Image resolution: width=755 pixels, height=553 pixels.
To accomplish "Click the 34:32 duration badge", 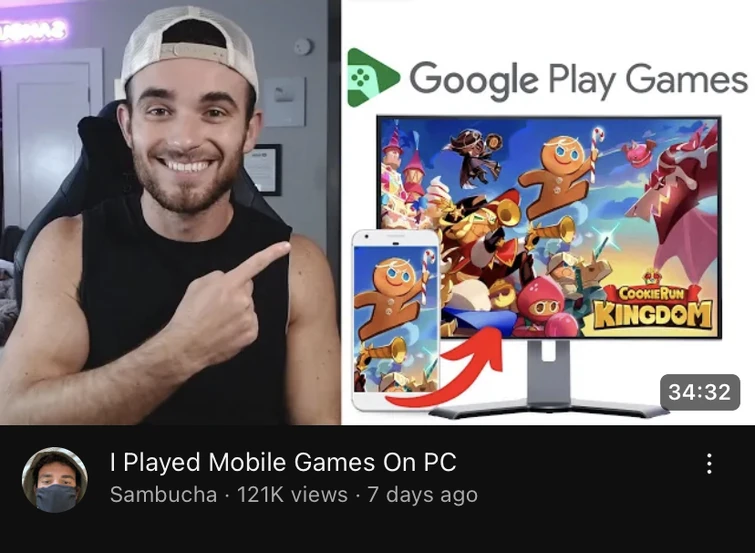I will (700, 392).
